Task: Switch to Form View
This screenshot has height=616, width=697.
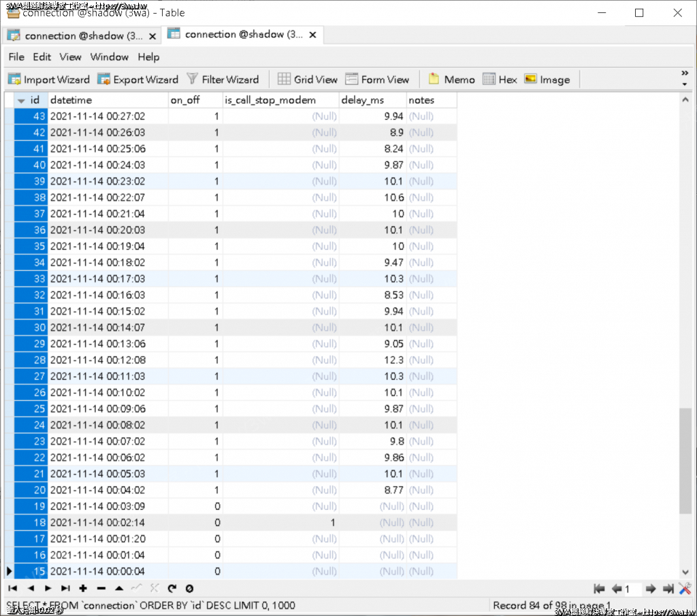Action: click(x=377, y=80)
